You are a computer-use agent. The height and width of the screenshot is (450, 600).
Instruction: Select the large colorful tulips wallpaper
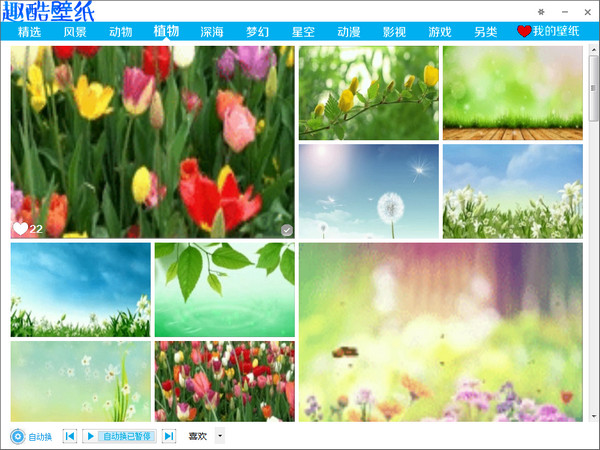point(153,142)
